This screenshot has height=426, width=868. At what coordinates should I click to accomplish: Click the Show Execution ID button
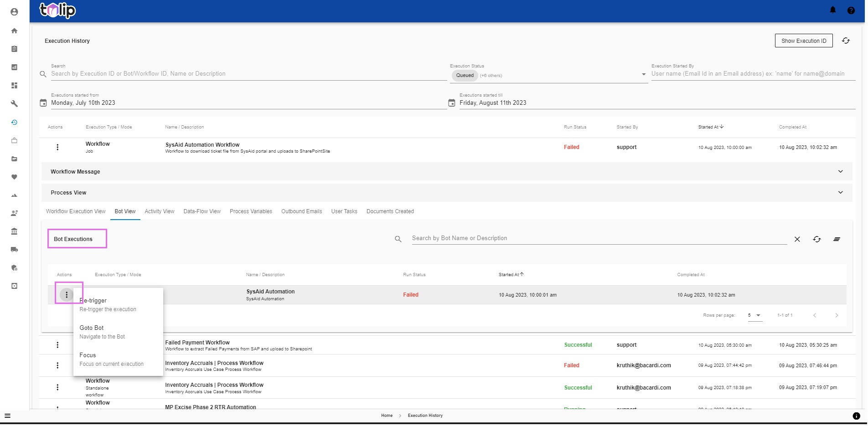(804, 41)
